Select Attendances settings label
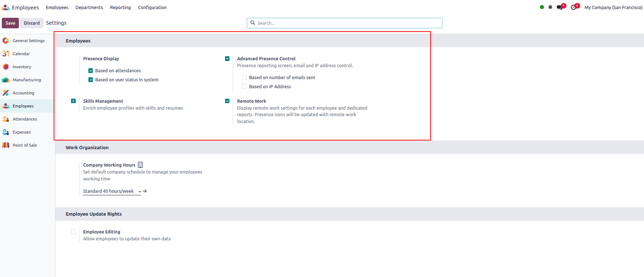Image resolution: width=644 pixels, height=277 pixels. pyautogui.click(x=25, y=119)
